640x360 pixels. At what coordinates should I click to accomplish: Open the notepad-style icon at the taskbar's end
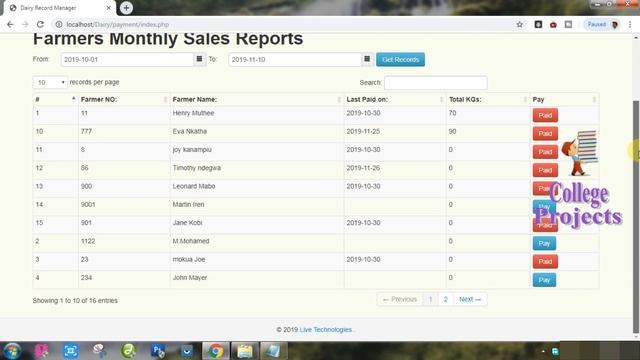point(273,351)
